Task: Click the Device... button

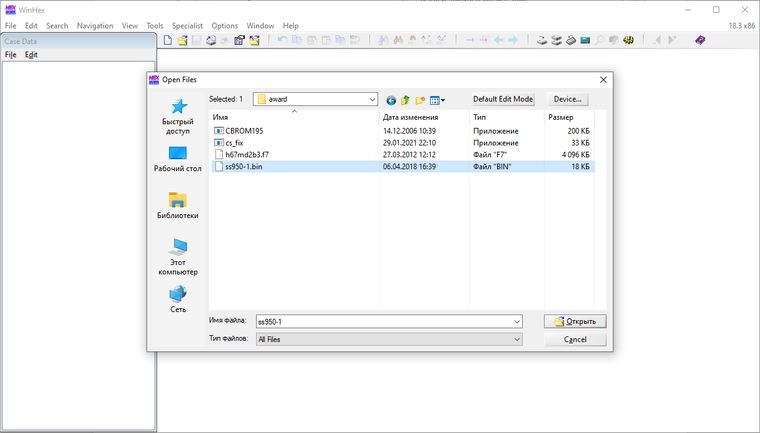Action: (568, 99)
